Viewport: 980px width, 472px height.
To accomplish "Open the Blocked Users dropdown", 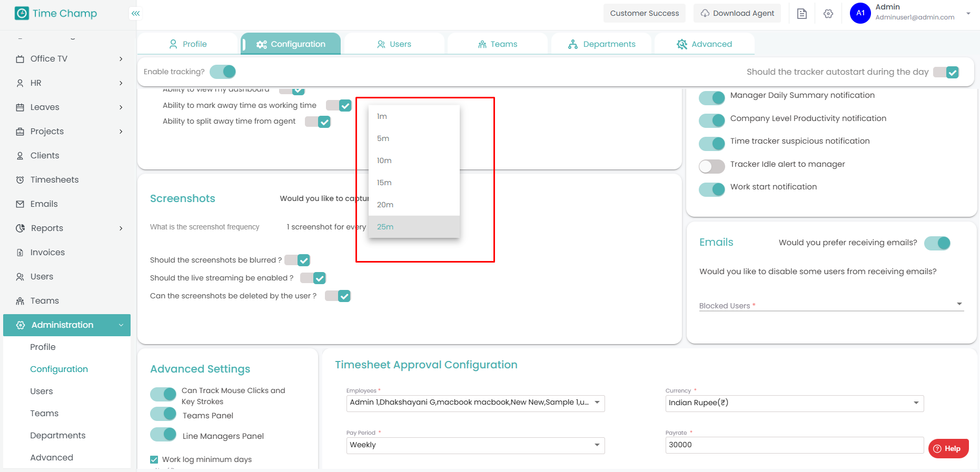I will point(831,305).
